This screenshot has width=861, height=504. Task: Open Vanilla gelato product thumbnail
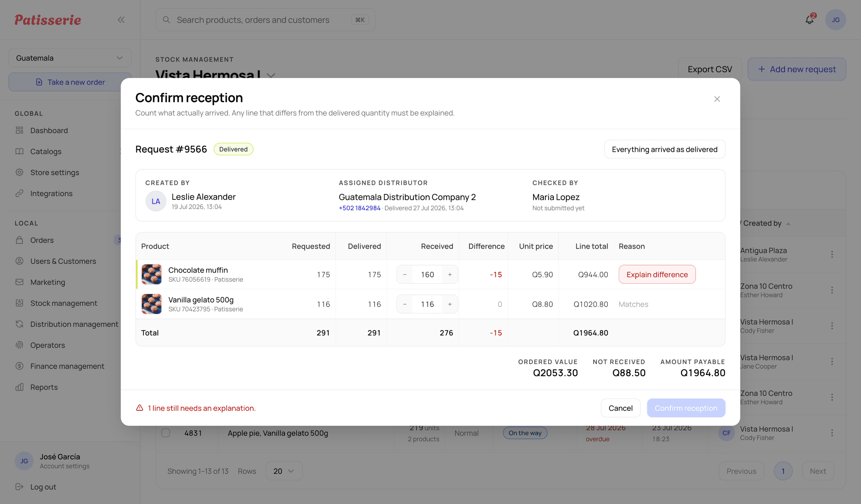[151, 304]
